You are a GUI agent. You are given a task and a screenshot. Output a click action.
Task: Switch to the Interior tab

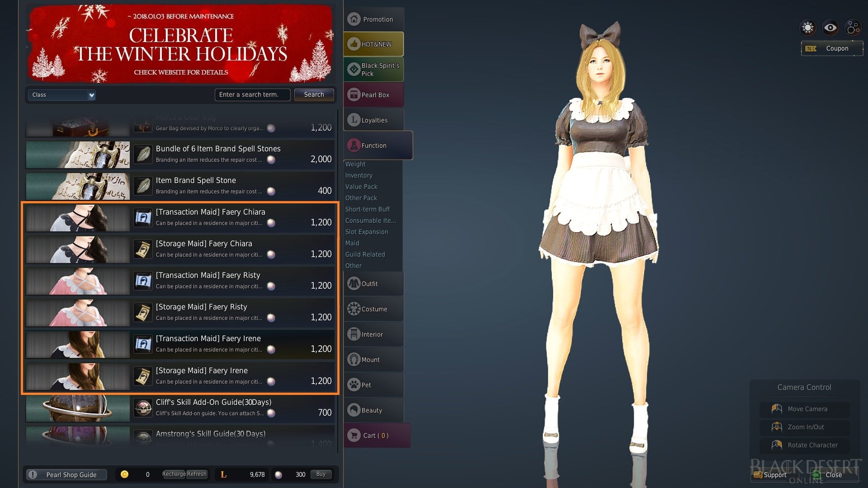(x=373, y=334)
